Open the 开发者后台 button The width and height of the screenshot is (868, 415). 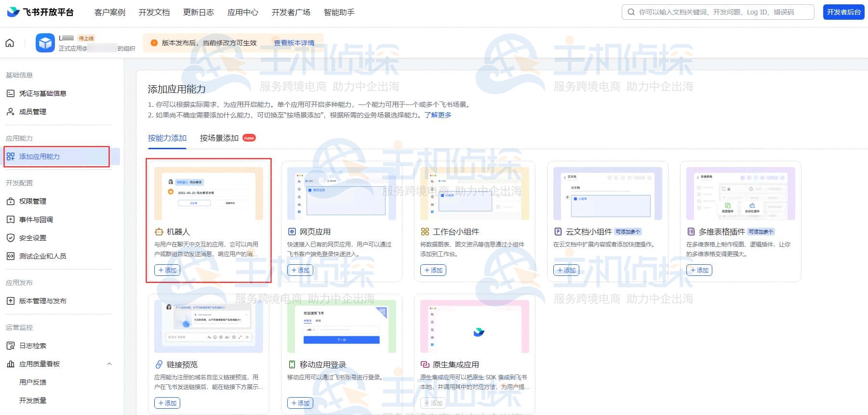843,12
